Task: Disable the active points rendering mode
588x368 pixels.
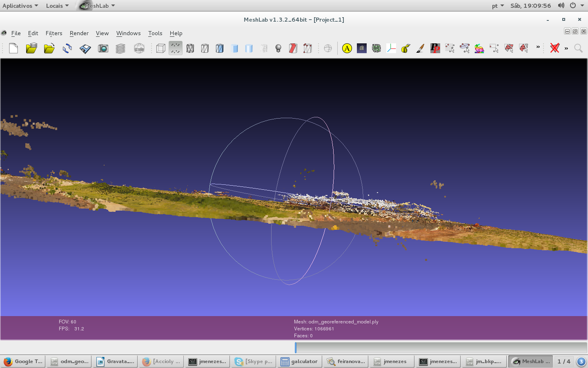Action: [x=175, y=48]
